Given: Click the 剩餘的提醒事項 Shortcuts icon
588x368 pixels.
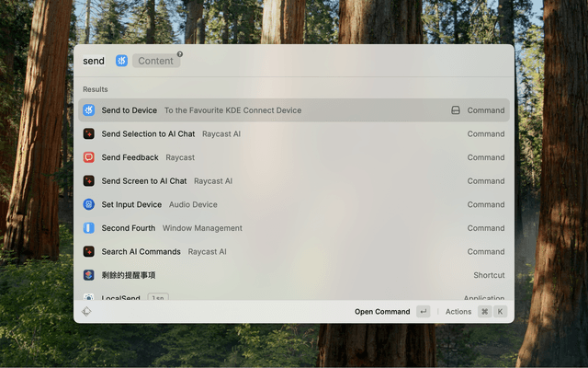Looking at the screenshot, I should pos(89,275).
